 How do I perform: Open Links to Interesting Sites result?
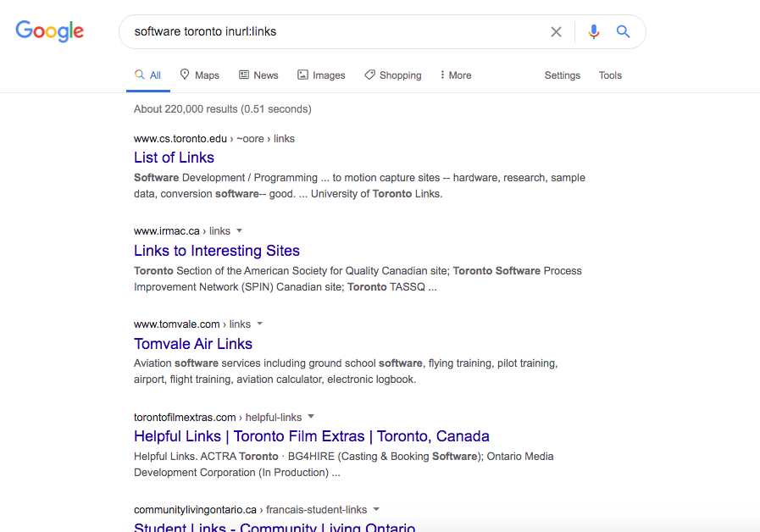coord(217,251)
